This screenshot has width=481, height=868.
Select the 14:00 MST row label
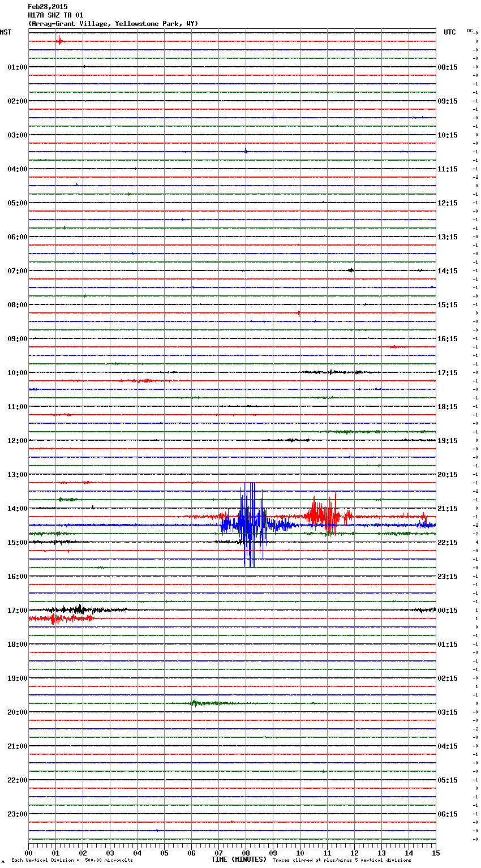pos(18,509)
